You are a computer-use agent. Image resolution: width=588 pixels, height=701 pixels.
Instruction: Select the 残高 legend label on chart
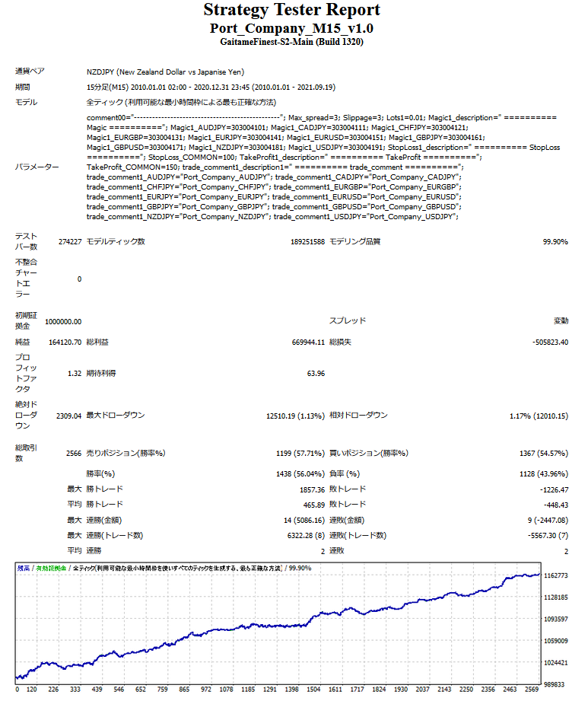click(24, 569)
